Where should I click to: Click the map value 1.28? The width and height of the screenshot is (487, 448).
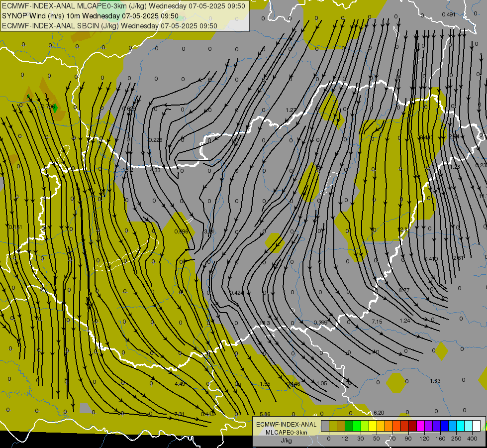(x=455, y=167)
